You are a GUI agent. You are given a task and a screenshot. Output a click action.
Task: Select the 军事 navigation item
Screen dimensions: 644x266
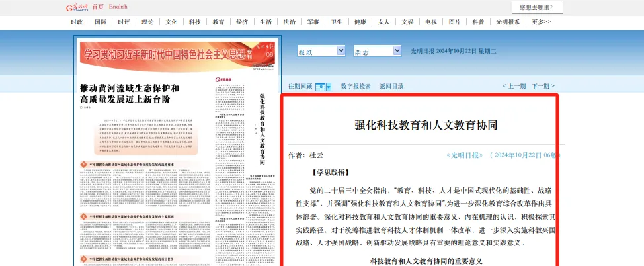(313, 22)
